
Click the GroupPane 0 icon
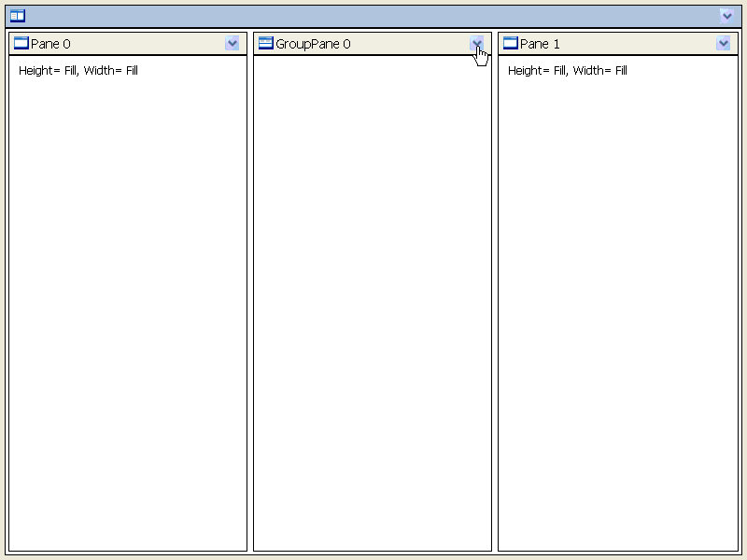265,44
